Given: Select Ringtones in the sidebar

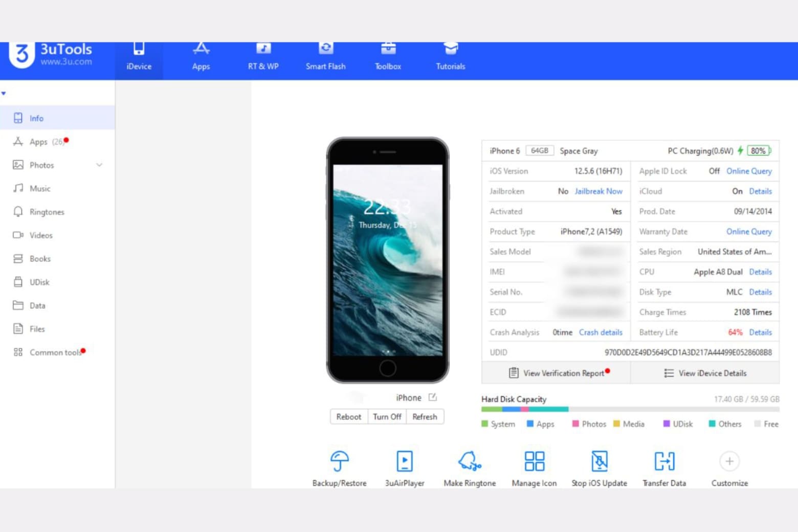Looking at the screenshot, I should click(47, 212).
